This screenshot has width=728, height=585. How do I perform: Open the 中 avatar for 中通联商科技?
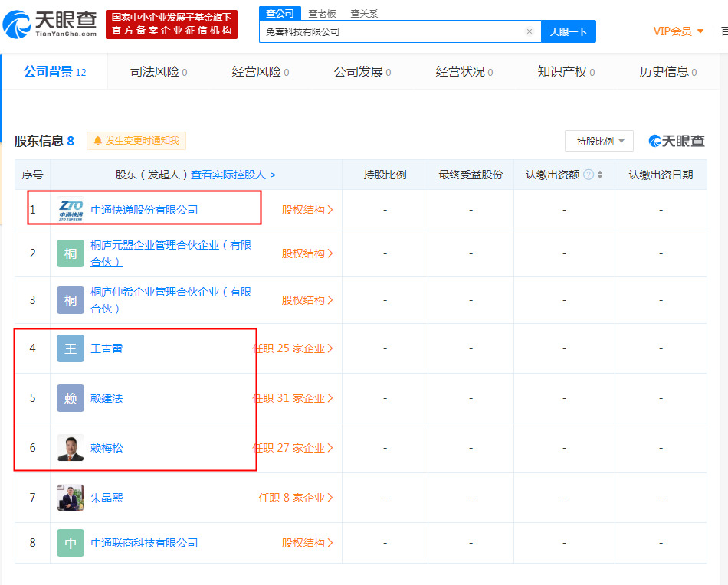[70, 543]
